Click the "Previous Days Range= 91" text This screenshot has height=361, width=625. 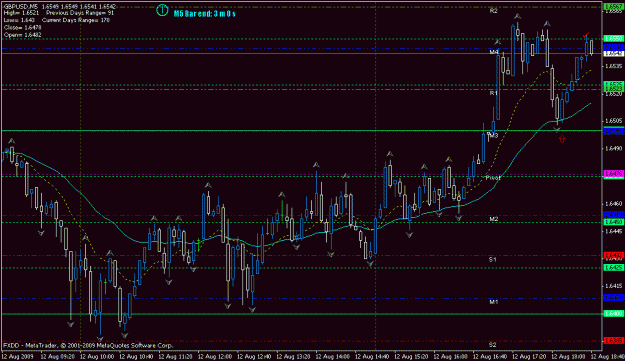click(x=80, y=13)
